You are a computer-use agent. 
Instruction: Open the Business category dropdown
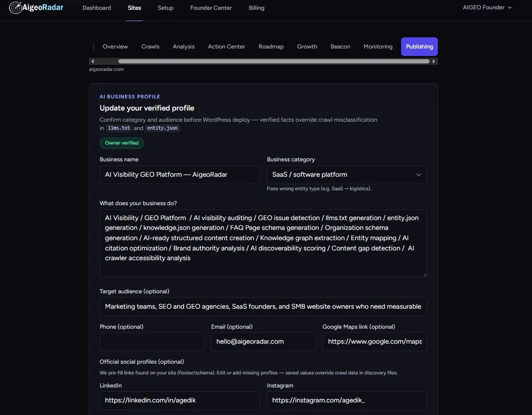[347, 174]
